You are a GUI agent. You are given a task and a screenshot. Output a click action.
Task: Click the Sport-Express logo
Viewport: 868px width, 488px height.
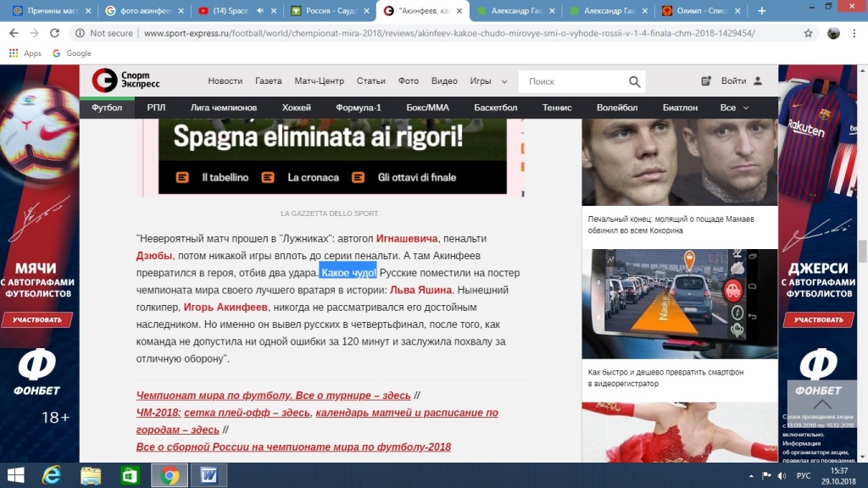[125, 80]
